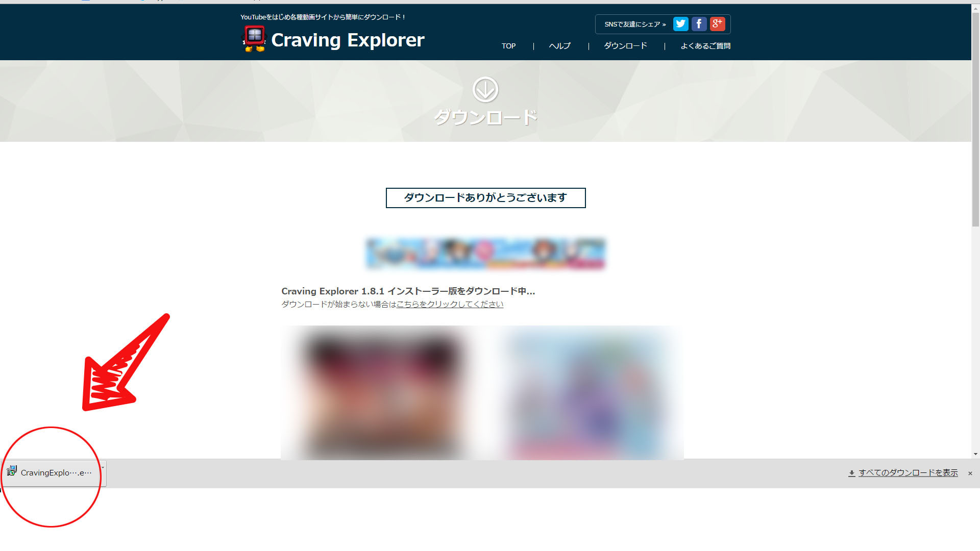Click the Facebook share icon
Screen dimensions: 980x551
click(x=699, y=24)
